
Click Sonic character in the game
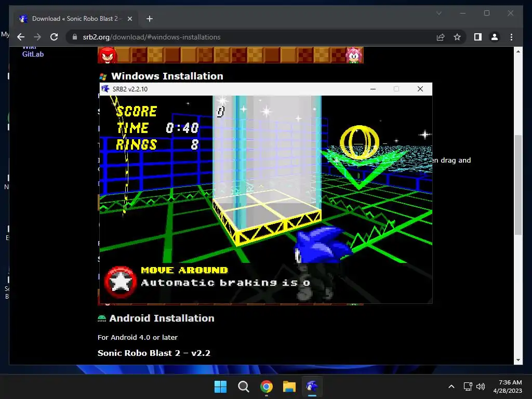point(321,245)
